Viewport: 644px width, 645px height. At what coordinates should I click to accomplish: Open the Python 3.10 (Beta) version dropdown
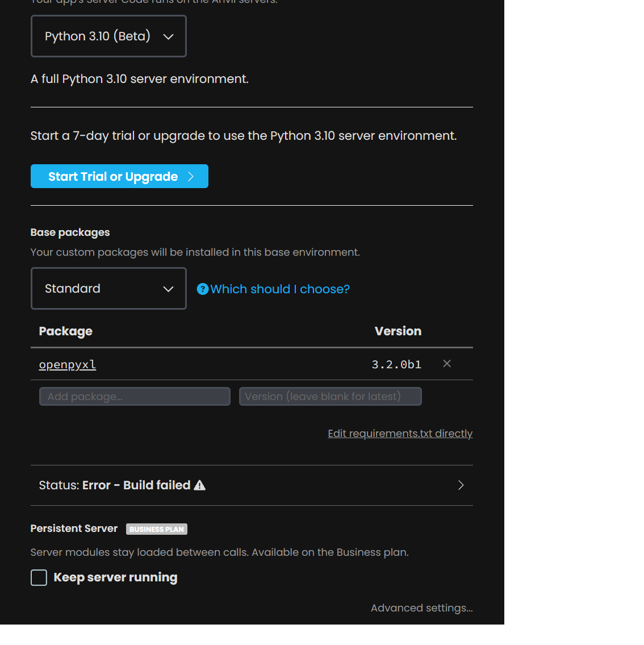(x=108, y=36)
